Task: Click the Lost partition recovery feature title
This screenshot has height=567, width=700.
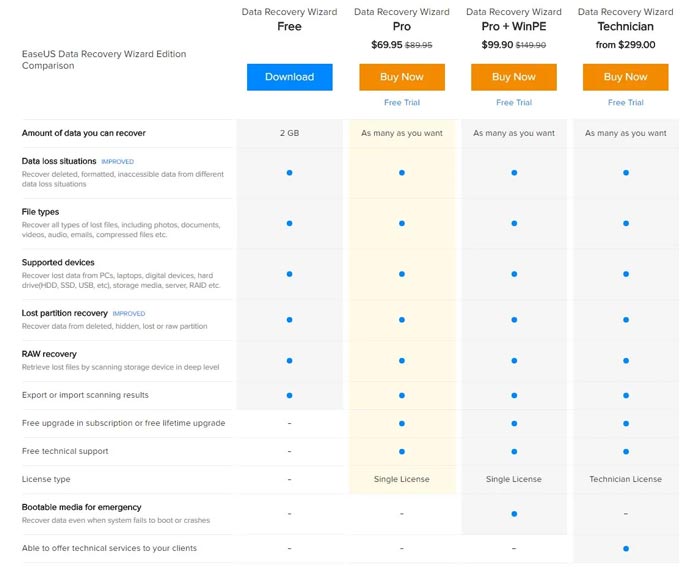Action: click(64, 313)
